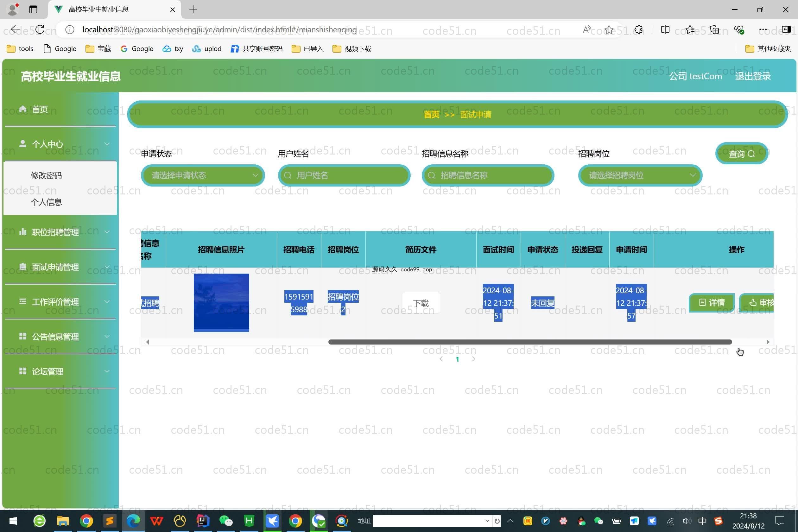Click the browser profile avatar
Screen dimensions: 798x532
[13, 9]
